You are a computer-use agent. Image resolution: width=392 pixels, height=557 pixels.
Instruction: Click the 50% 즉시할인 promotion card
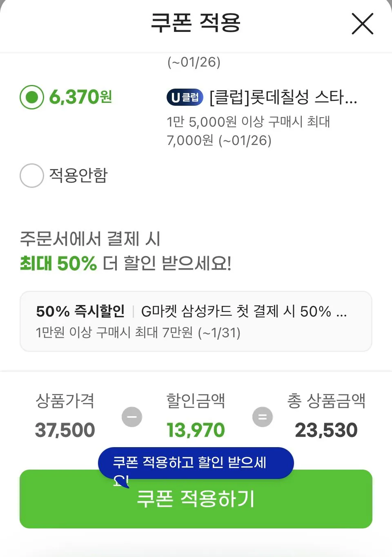(195, 321)
